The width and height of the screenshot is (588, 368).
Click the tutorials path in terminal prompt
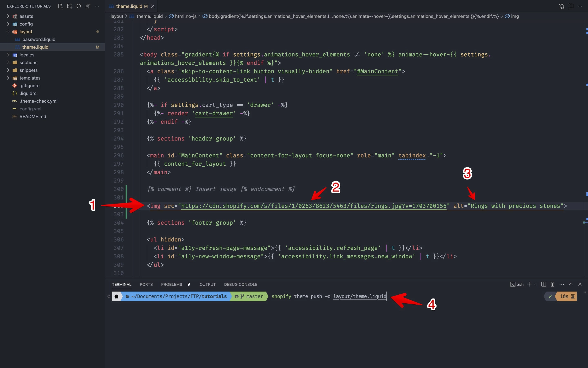(x=214, y=296)
